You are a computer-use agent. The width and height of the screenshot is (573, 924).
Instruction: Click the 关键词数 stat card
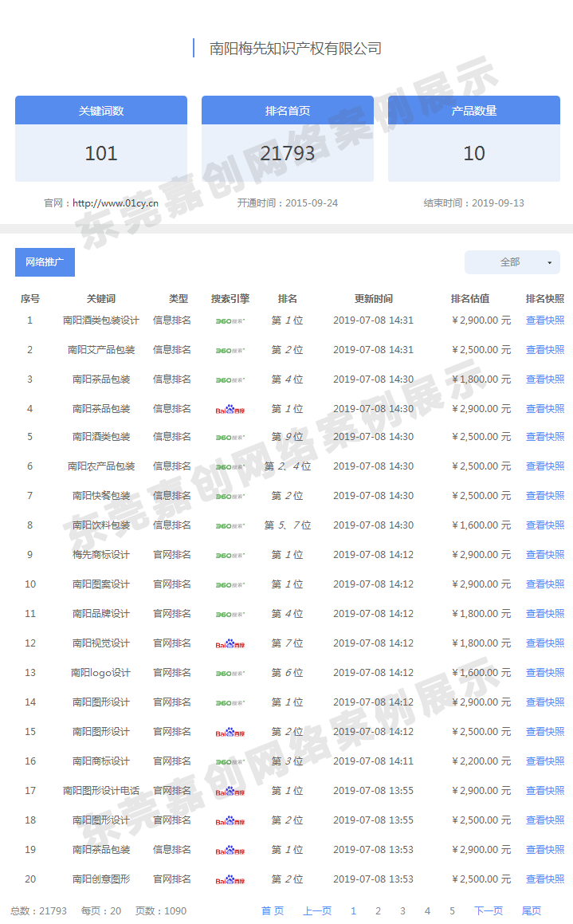[101, 140]
